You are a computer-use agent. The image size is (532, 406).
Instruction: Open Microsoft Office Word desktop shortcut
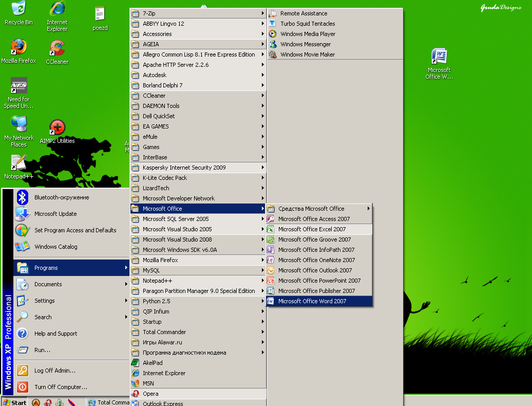pos(439,64)
